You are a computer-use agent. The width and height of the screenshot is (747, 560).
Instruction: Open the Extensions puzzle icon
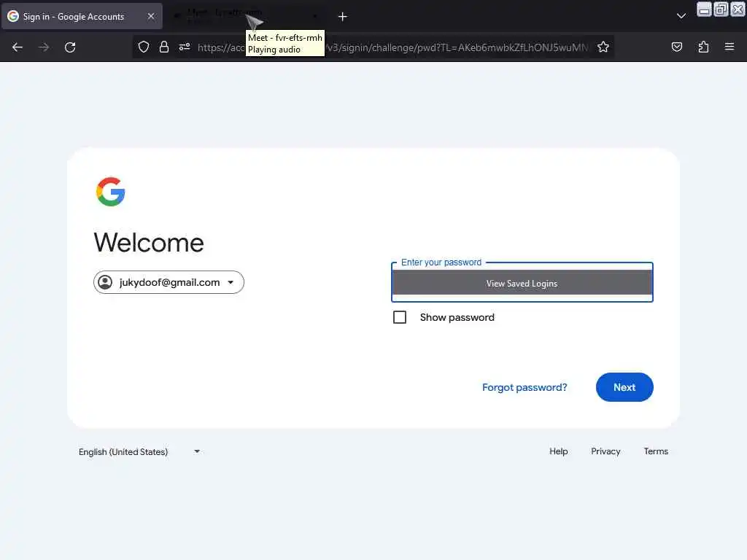pos(703,47)
